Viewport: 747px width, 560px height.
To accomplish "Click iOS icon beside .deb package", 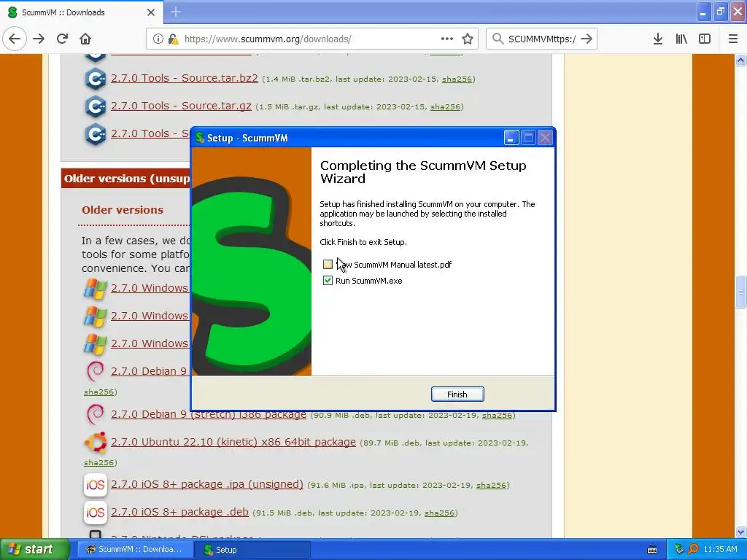I will click(x=96, y=513).
